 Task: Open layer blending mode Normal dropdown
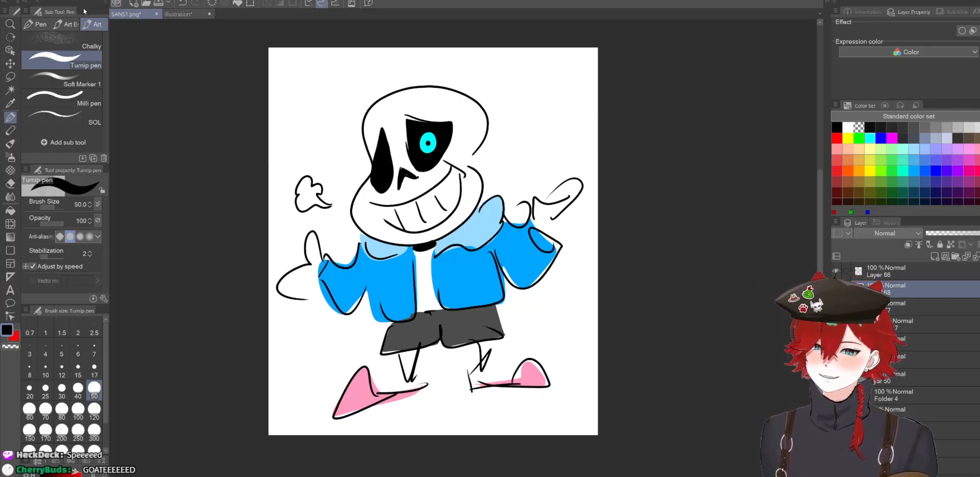coord(888,233)
